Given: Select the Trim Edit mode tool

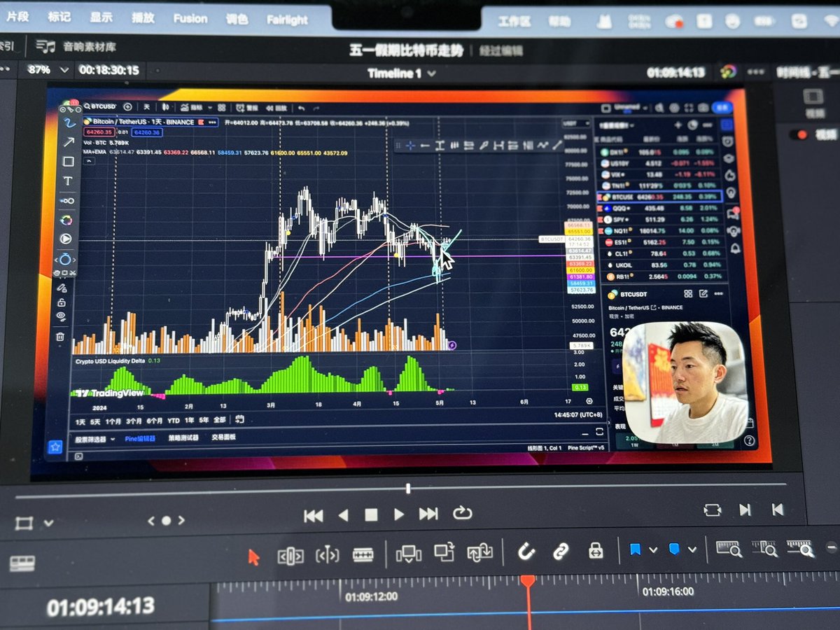Looking at the screenshot, I should 290,556.
